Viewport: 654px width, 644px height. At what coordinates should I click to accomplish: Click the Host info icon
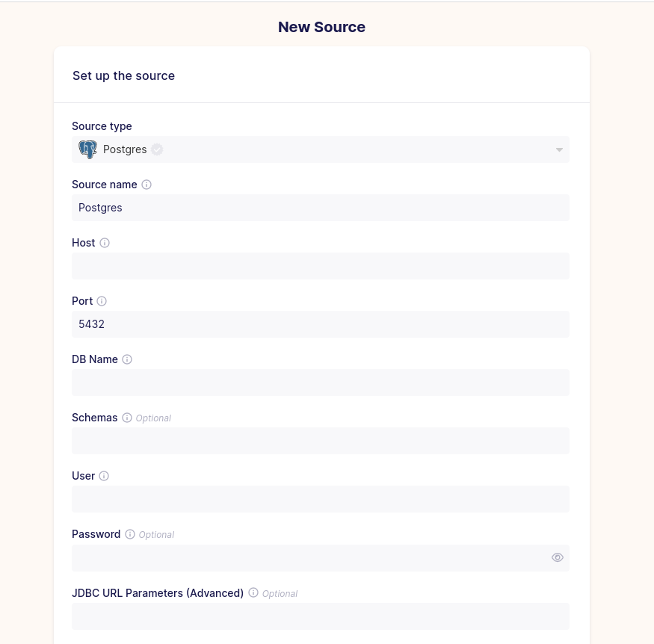pyautogui.click(x=105, y=243)
